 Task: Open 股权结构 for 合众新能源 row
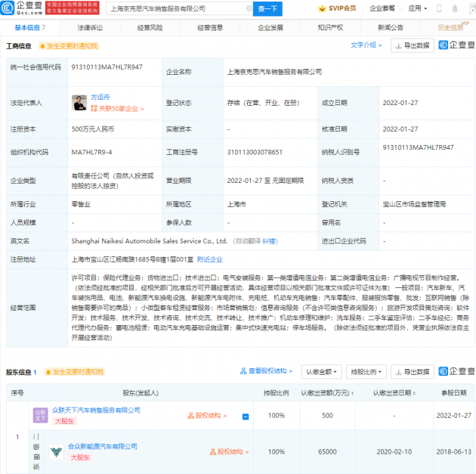click(x=229, y=452)
